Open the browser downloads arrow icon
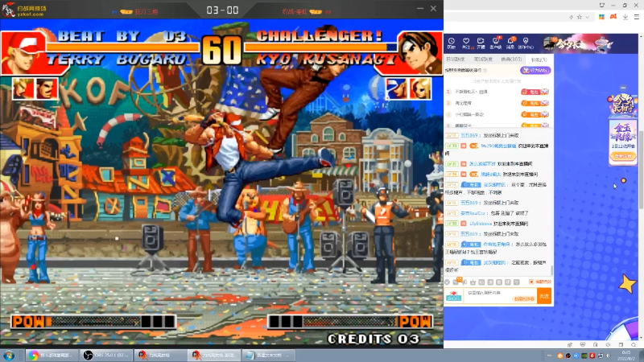 coord(625,17)
